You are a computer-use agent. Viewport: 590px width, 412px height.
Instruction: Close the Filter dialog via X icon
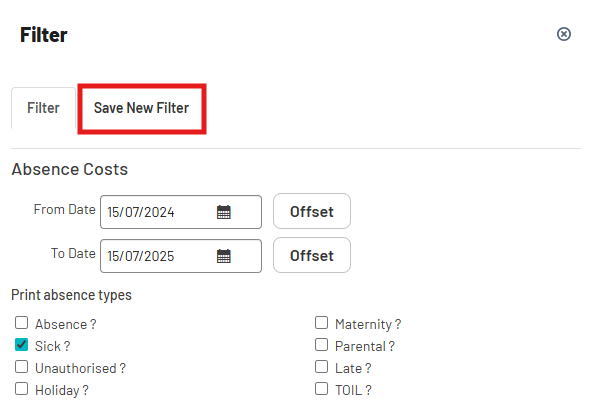point(564,34)
